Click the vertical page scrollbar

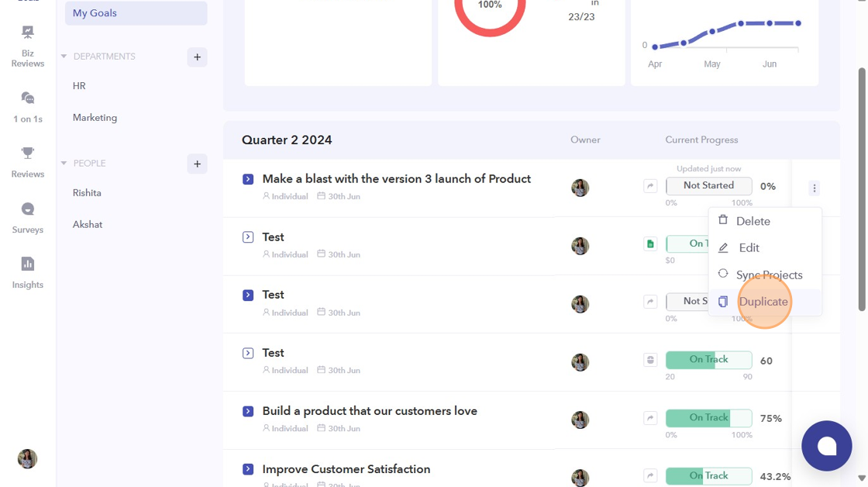point(861,189)
